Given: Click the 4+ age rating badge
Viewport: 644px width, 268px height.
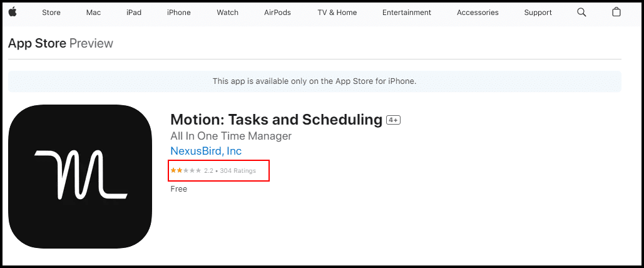Looking at the screenshot, I should coord(393,120).
